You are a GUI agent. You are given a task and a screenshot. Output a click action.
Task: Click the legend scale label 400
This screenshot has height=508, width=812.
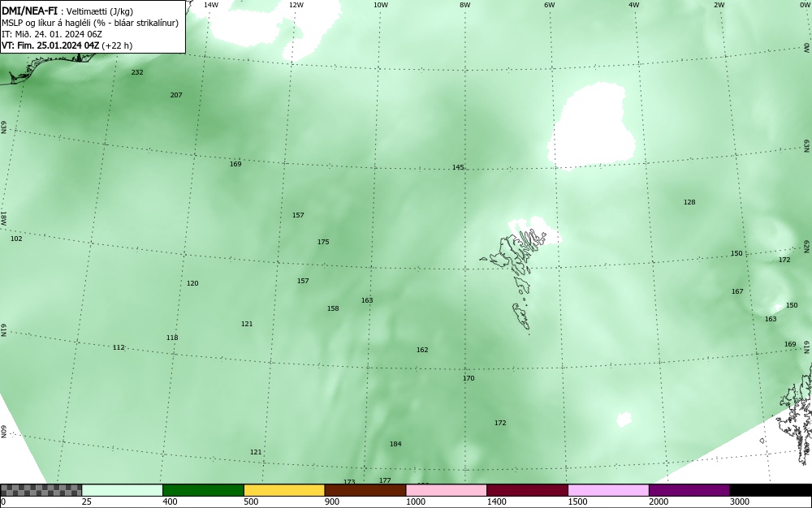coord(170,502)
